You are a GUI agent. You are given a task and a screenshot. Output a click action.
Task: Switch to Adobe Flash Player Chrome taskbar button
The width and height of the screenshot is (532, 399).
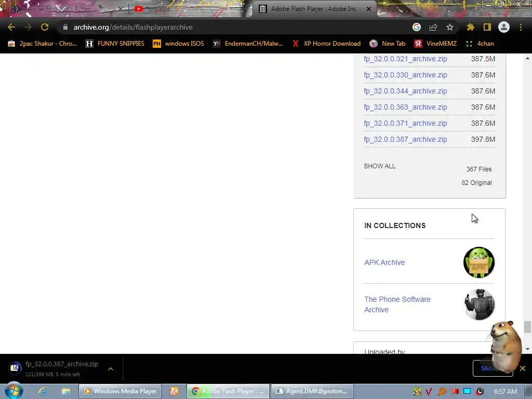tap(228, 391)
